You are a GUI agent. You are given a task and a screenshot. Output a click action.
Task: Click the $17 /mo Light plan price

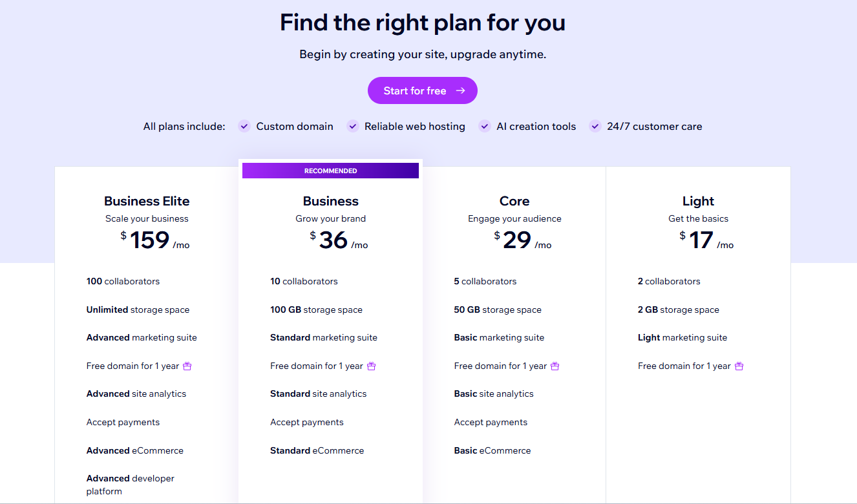706,240
